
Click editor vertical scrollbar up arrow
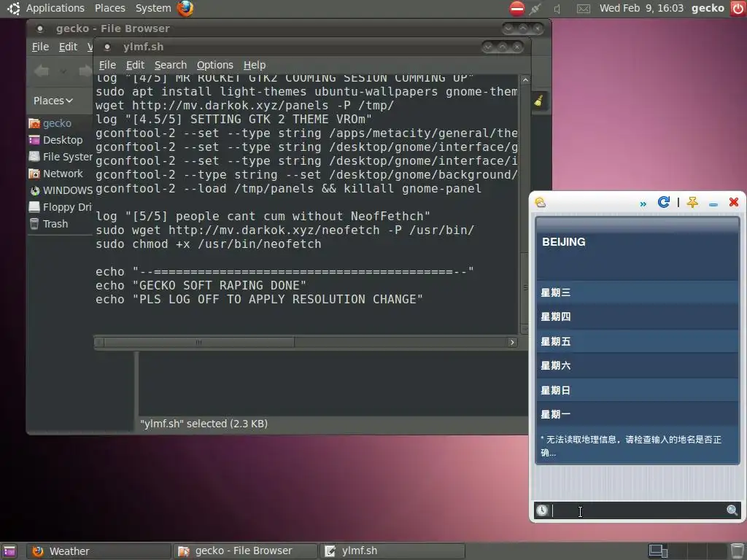[525, 80]
